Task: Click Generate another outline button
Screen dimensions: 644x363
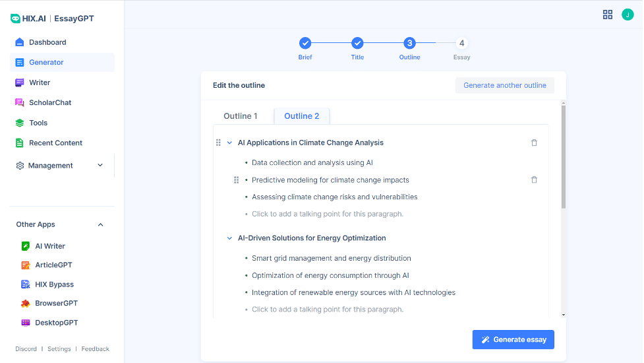Action: 505,86
